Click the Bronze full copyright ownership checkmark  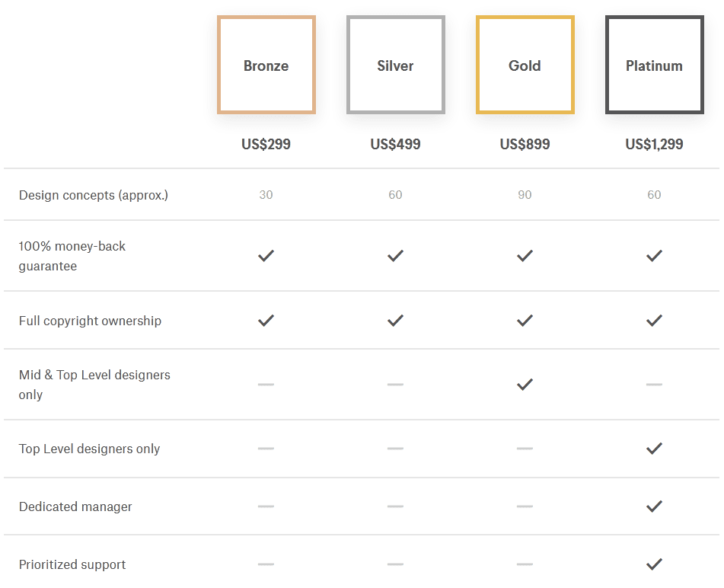tap(266, 321)
